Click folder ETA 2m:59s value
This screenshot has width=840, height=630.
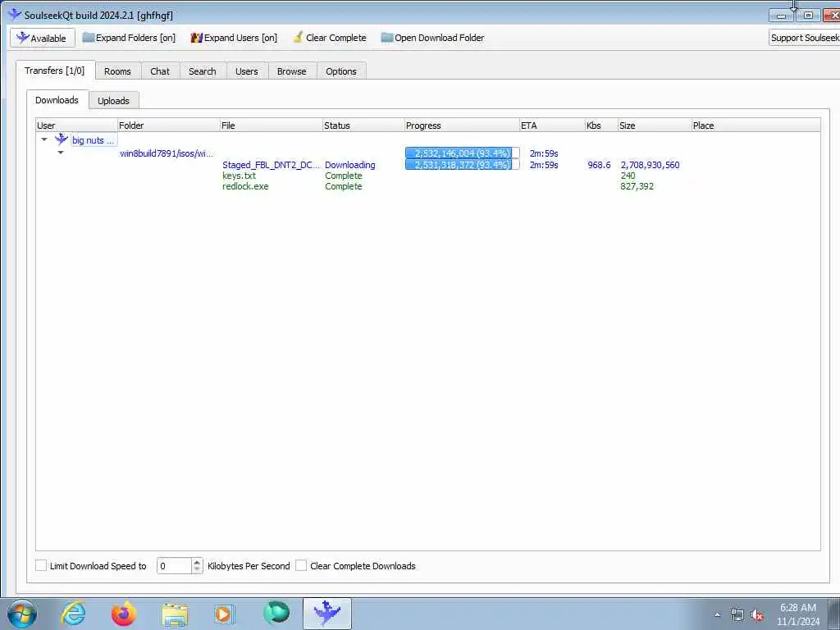(x=544, y=153)
